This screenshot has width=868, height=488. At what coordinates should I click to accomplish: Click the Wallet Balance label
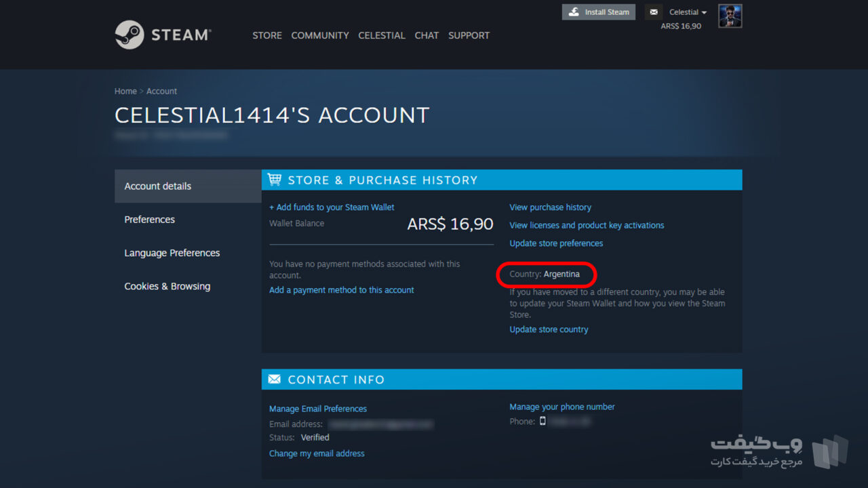tap(296, 223)
